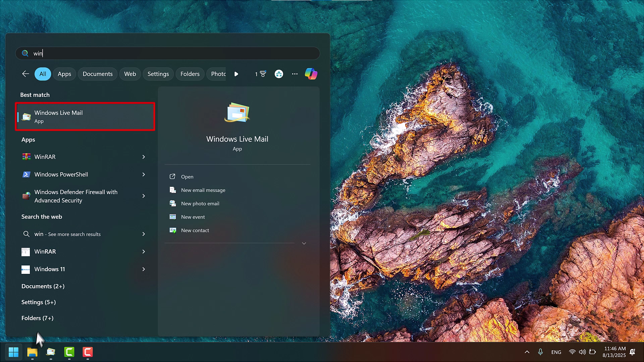Click the search box containing 'win'
Screen dimensions: 644x362
(x=168, y=53)
